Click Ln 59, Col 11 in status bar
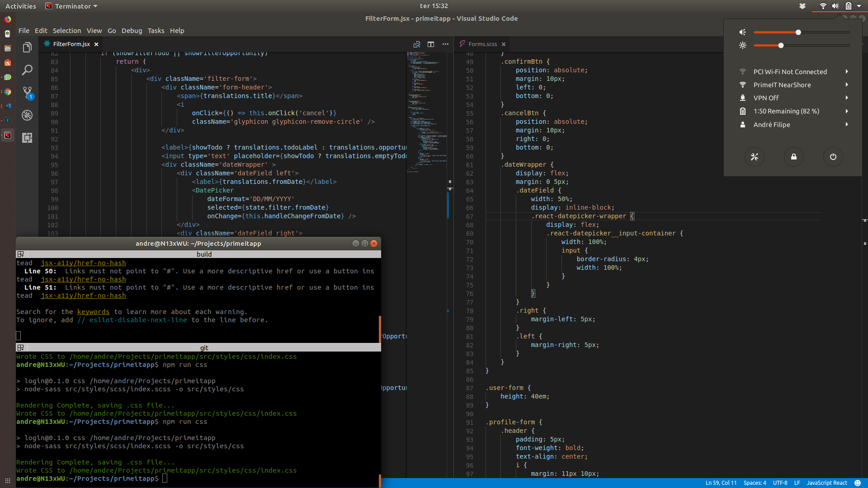Screen dimensions: 868x488 [721, 483]
